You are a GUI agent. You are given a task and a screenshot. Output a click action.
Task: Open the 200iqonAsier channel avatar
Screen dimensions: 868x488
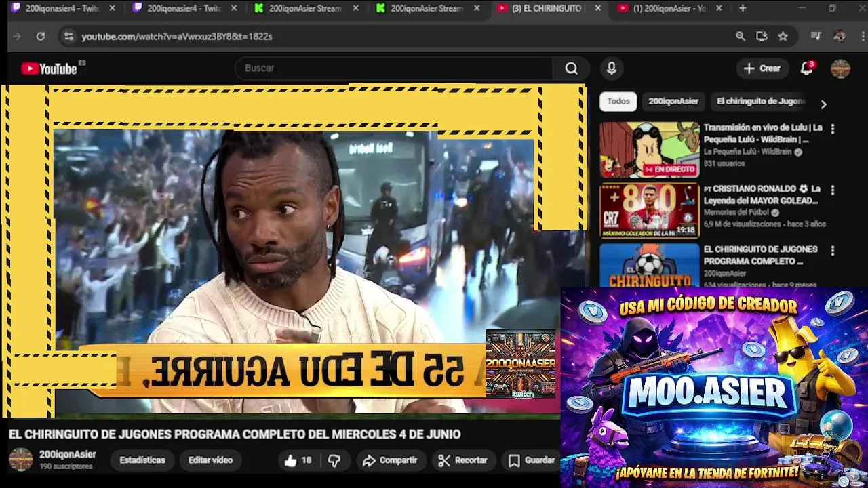click(20, 460)
